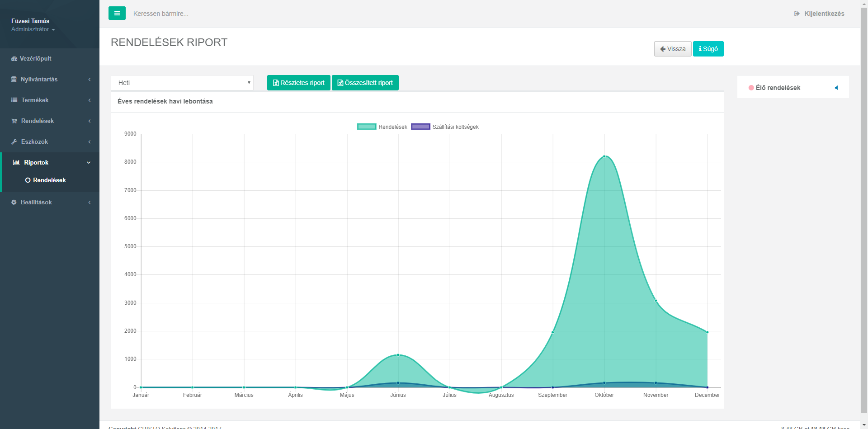Click the Termékek list icon
868x429 pixels.
[x=14, y=100]
